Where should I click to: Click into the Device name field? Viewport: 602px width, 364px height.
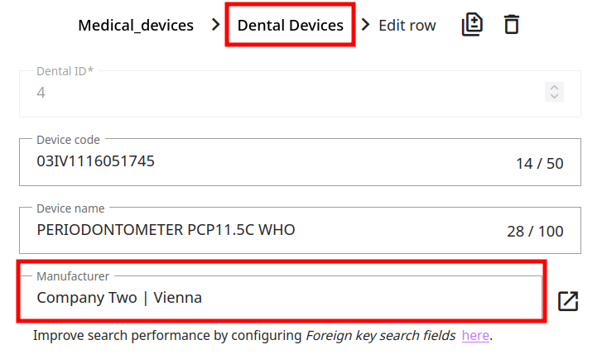click(265, 230)
